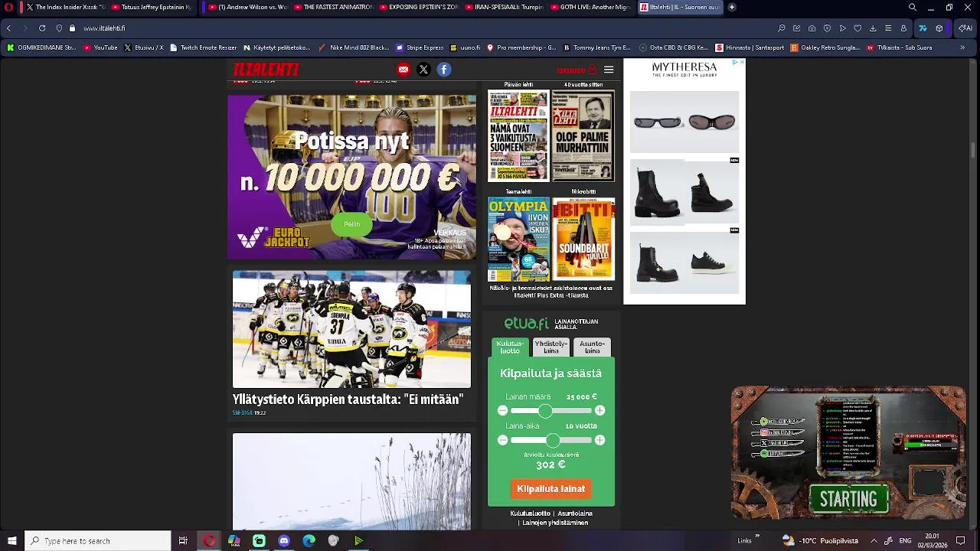Open the browser downloads icon

click(873, 28)
